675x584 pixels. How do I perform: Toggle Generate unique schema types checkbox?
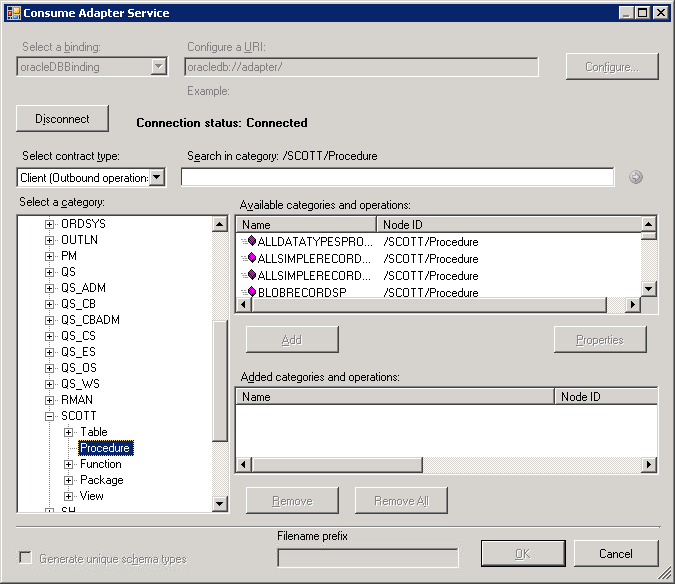tap(25, 558)
